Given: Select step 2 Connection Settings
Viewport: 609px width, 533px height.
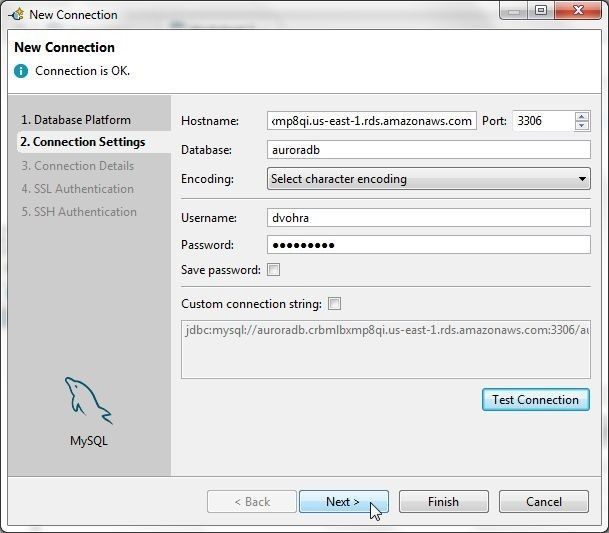Looking at the screenshot, I should (83, 142).
